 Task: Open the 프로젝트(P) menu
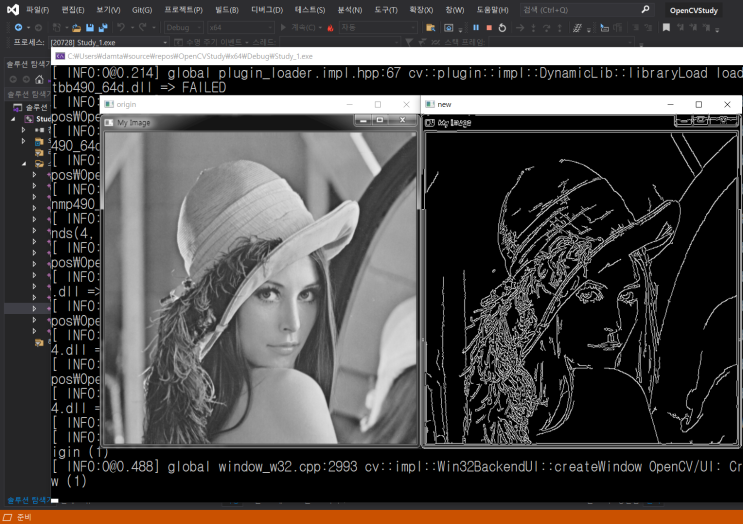tap(183, 10)
